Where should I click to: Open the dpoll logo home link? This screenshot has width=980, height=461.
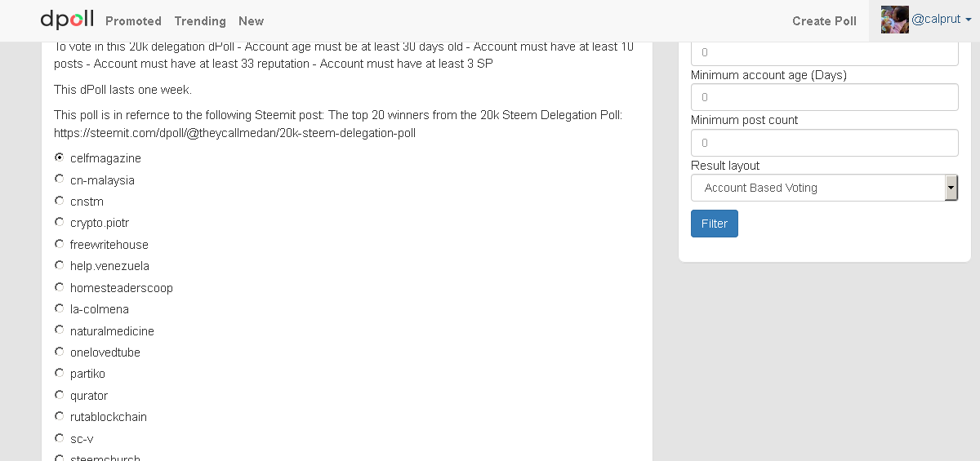[67, 19]
